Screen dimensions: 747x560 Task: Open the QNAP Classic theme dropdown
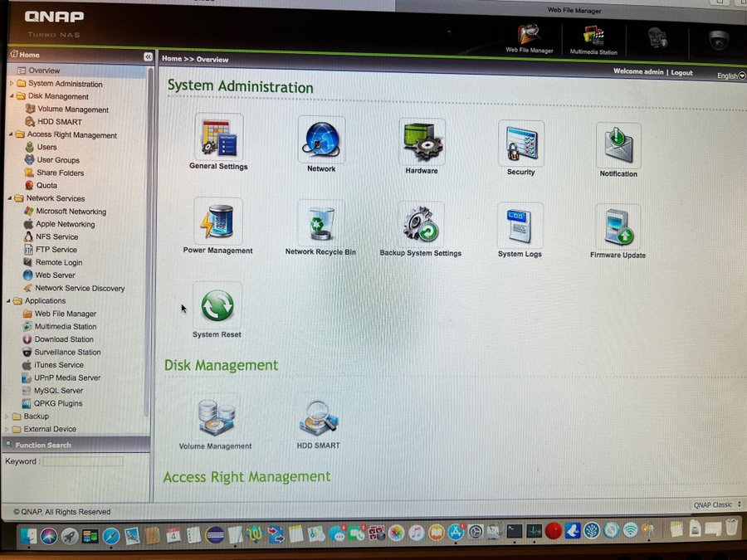tap(717, 504)
